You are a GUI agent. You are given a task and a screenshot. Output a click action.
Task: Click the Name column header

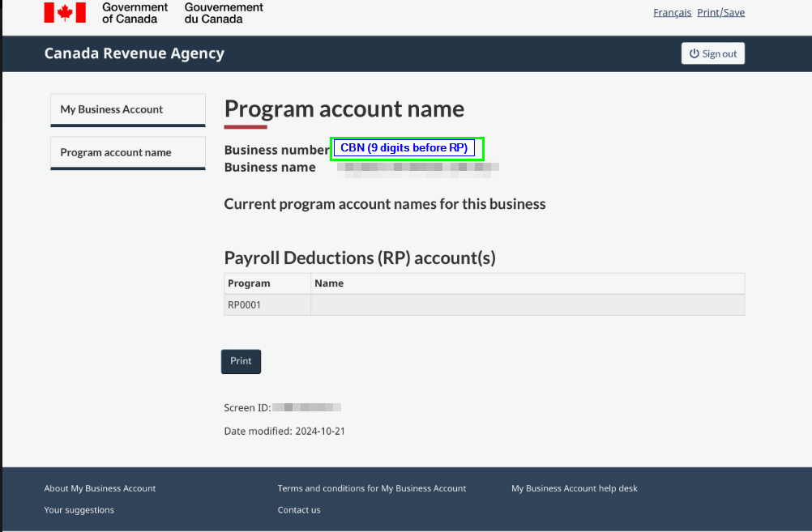(329, 283)
